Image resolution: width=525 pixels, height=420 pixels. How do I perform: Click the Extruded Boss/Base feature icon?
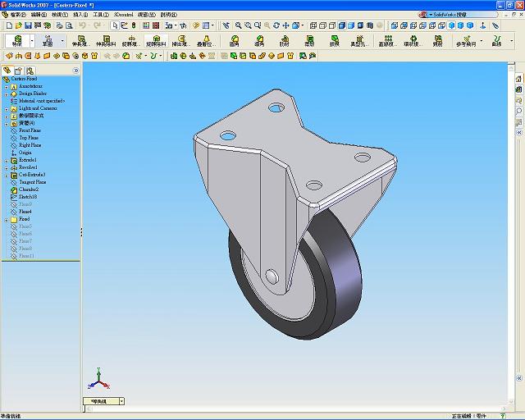[x=81, y=41]
